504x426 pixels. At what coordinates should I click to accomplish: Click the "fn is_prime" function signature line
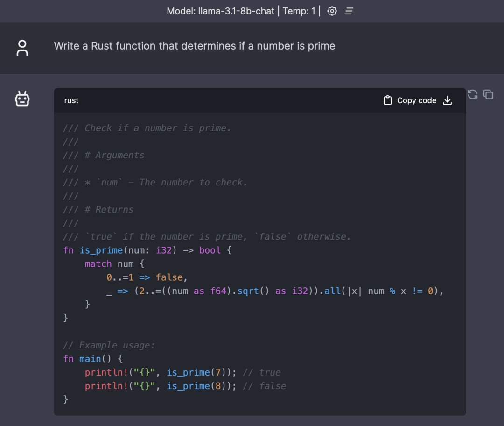click(x=147, y=250)
